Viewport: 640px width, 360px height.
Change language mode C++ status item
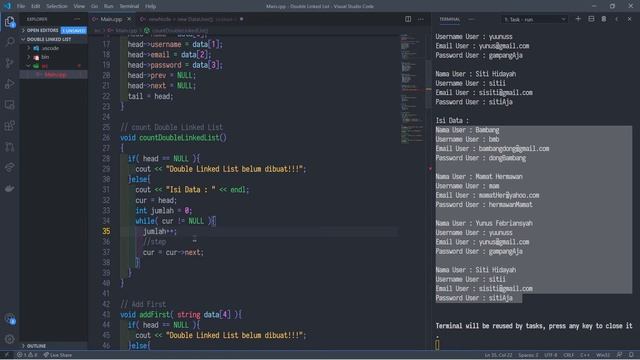(x=584, y=355)
